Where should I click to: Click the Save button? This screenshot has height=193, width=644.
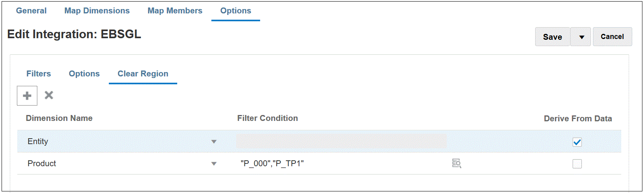coord(552,37)
